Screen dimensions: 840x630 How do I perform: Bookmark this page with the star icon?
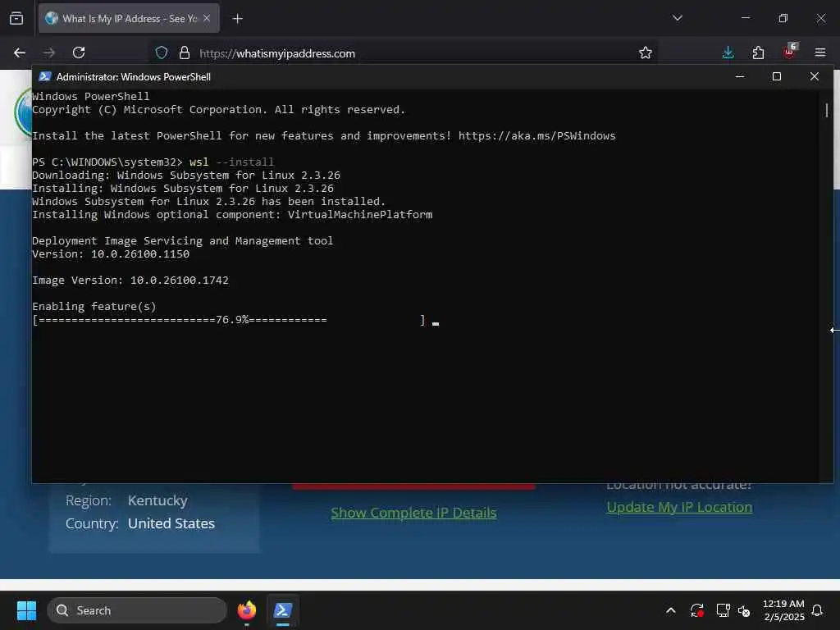pyautogui.click(x=645, y=52)
